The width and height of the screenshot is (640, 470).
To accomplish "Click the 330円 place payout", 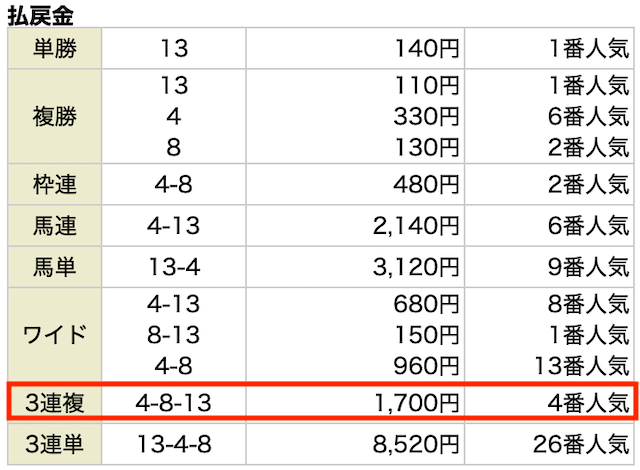I will (427, 116).
